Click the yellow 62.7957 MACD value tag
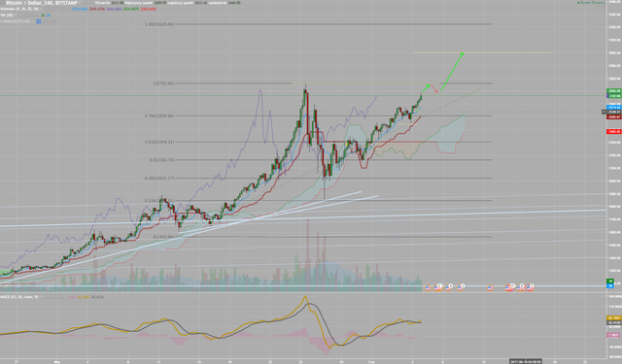 point(613,318)
